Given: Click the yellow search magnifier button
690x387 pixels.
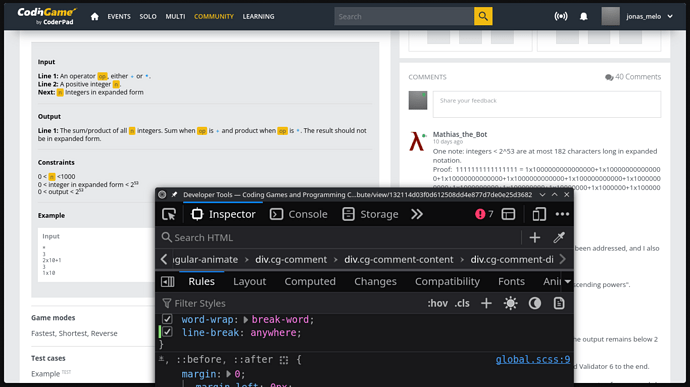Looking at the screenshot, I should click(x=483, y=16).
